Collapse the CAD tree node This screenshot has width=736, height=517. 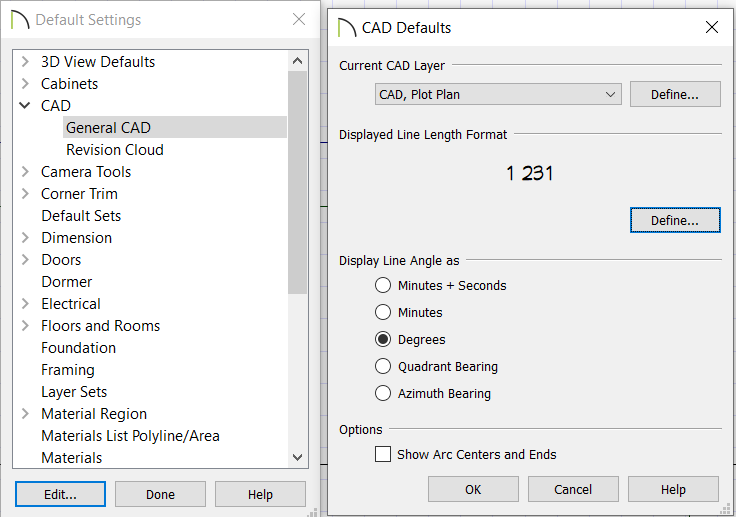pyautogui.click(x=25, y=105)
